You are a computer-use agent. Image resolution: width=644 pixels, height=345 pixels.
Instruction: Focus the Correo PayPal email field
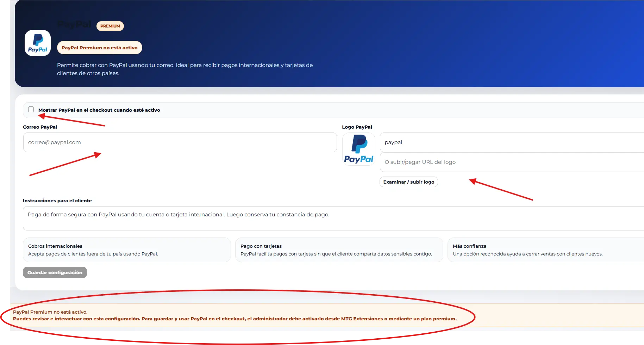tap(180, 142)
